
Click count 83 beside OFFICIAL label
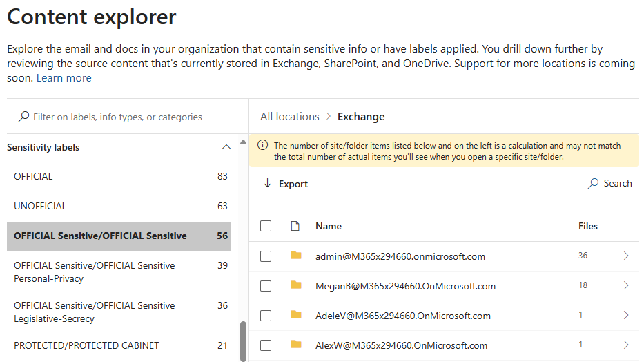222,176
